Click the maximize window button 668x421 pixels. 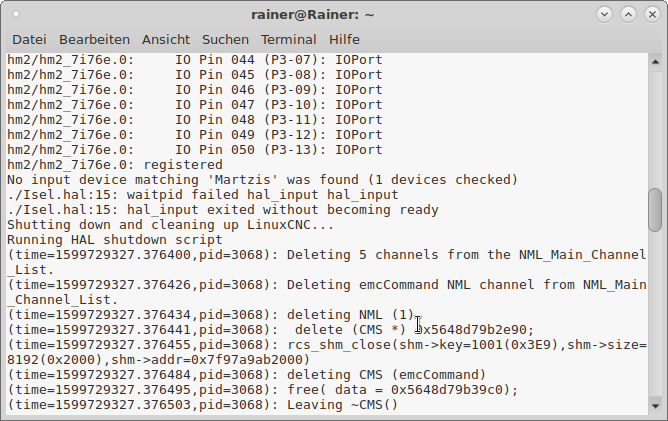[628, 14]
